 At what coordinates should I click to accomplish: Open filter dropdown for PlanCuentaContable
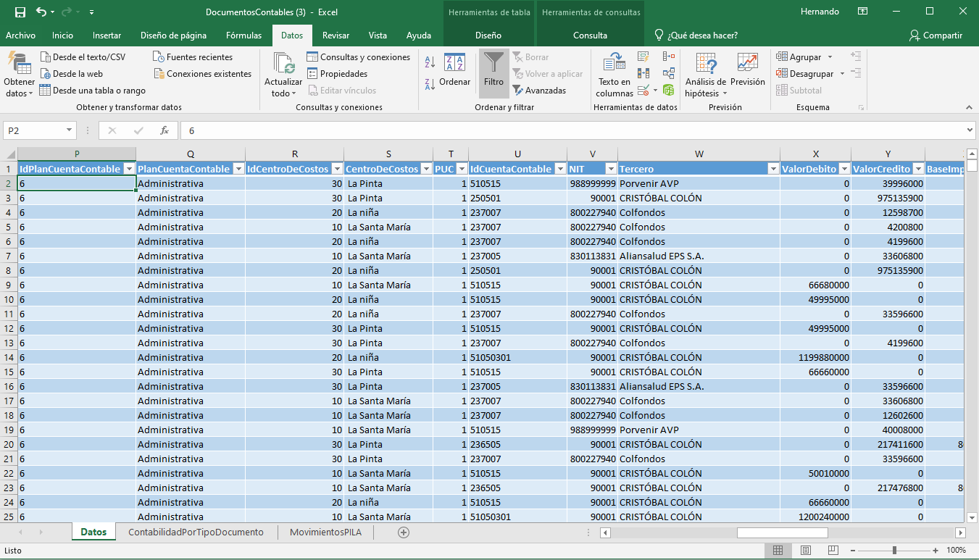(238, 169)
